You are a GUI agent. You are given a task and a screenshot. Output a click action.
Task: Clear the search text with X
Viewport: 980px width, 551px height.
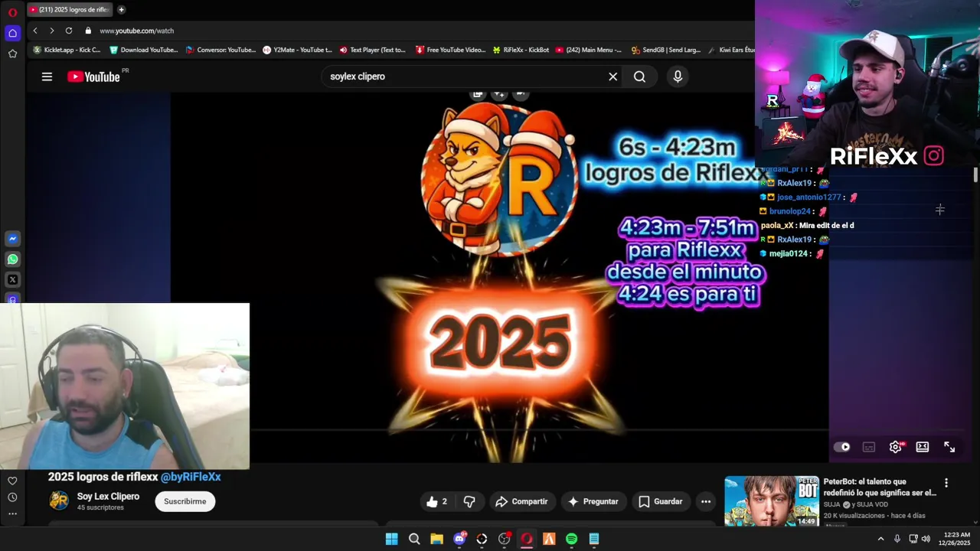point(612,77)
